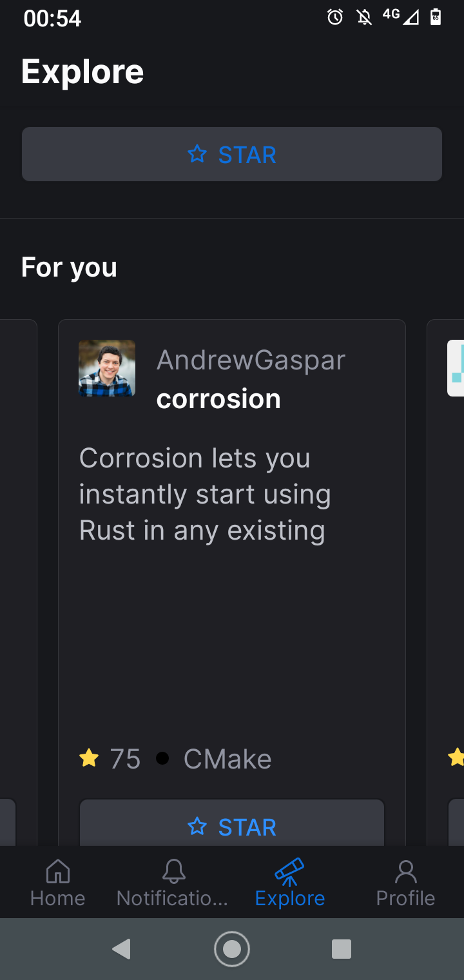Open the Profile person icon
This screenshot has height=980, width=464.
click(x=405, y=870)
